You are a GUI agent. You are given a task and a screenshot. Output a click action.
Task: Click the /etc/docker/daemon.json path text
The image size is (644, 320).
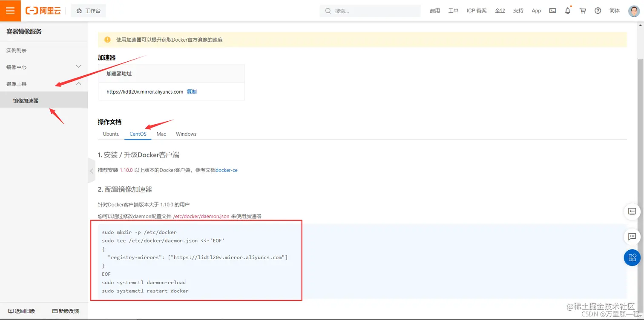pos(201,216)
